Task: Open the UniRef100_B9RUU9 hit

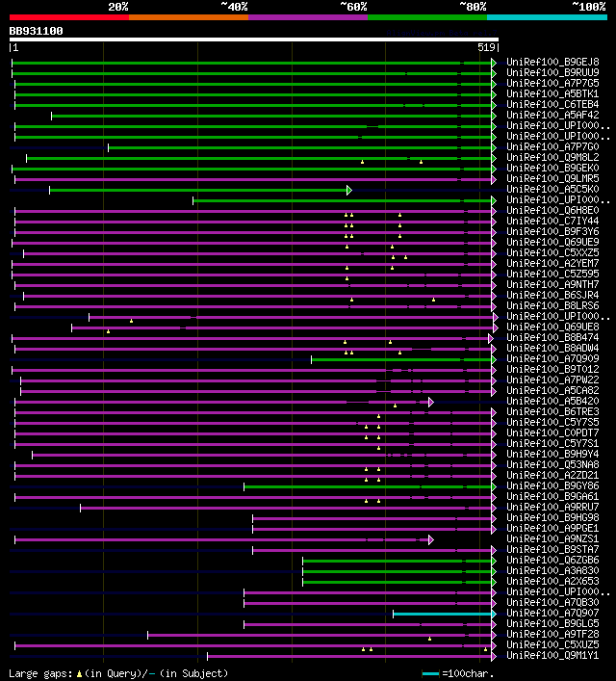Action: [552, 72]
